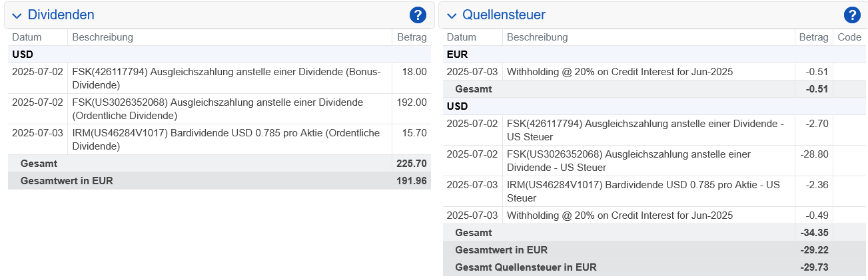Image resolution: width=868 pixels, height=280 pixels.
Task: Select the Betrag header in Quellensteuer table
Action: (814, 37)
